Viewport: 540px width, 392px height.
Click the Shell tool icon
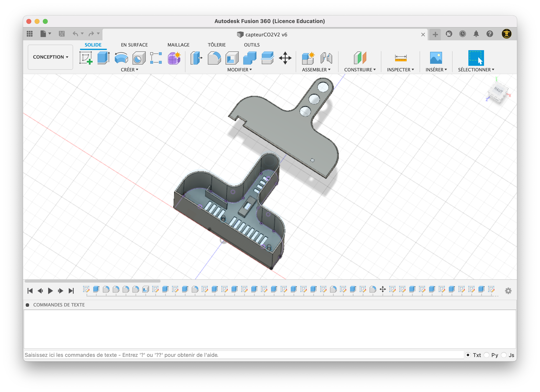pos(232,58)
